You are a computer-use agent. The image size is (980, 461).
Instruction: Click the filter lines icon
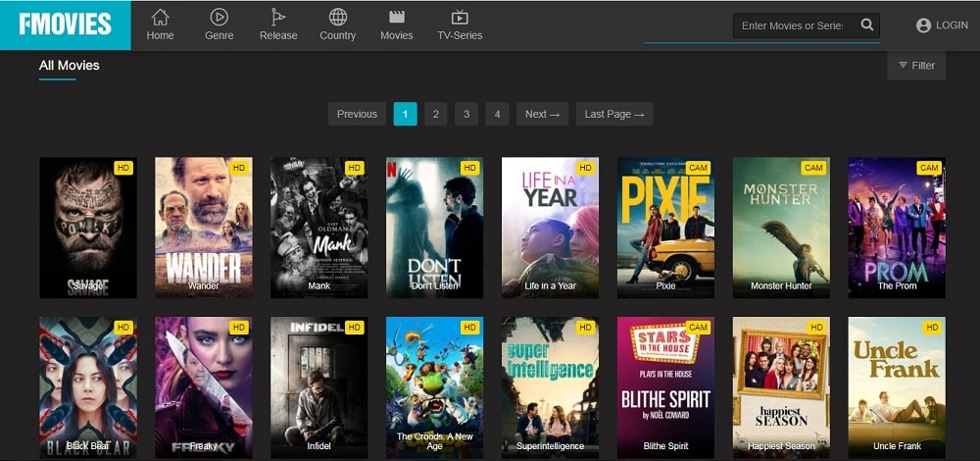point(903,65)
